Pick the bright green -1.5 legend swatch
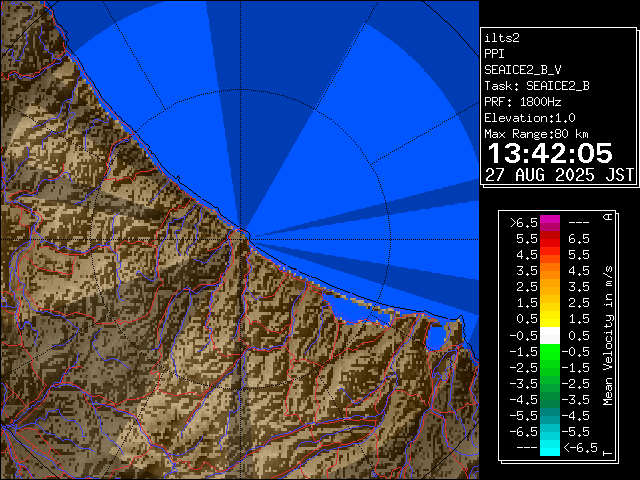The width and height of the screenshot is (640, 480). [549, 351]
